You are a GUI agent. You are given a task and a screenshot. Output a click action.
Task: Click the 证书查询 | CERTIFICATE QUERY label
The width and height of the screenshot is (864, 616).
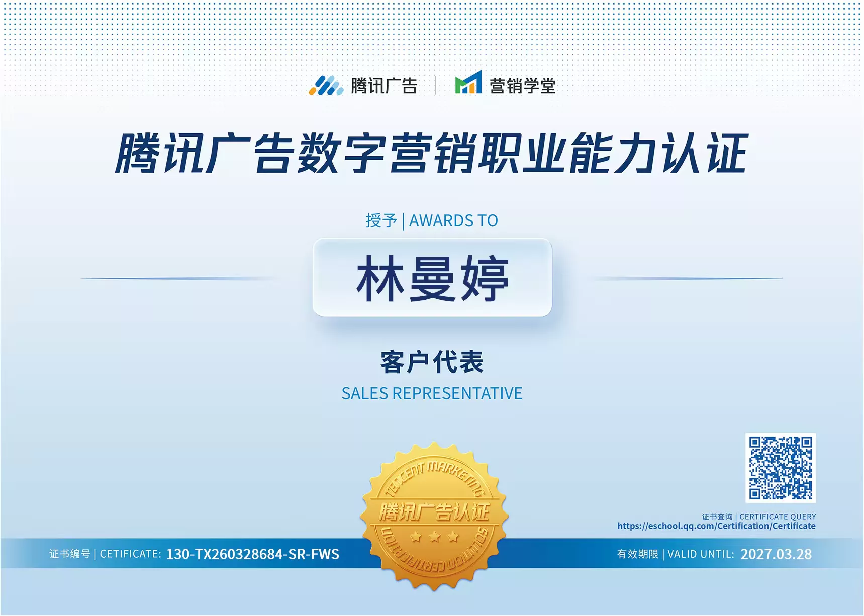pyautogui.click(x=758, y=517)
